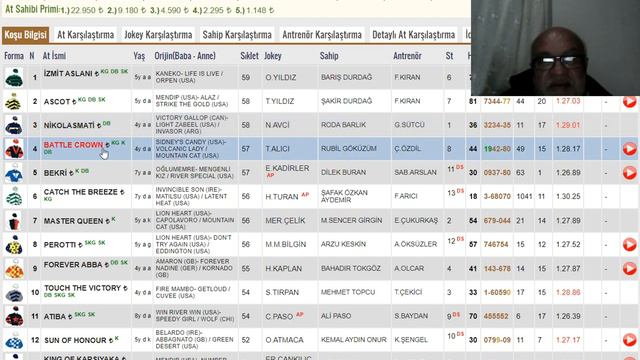Click form record 7344-77 for ASCOT
The width and height of the screenshot is (640, 360).
(x=497, y=101)
